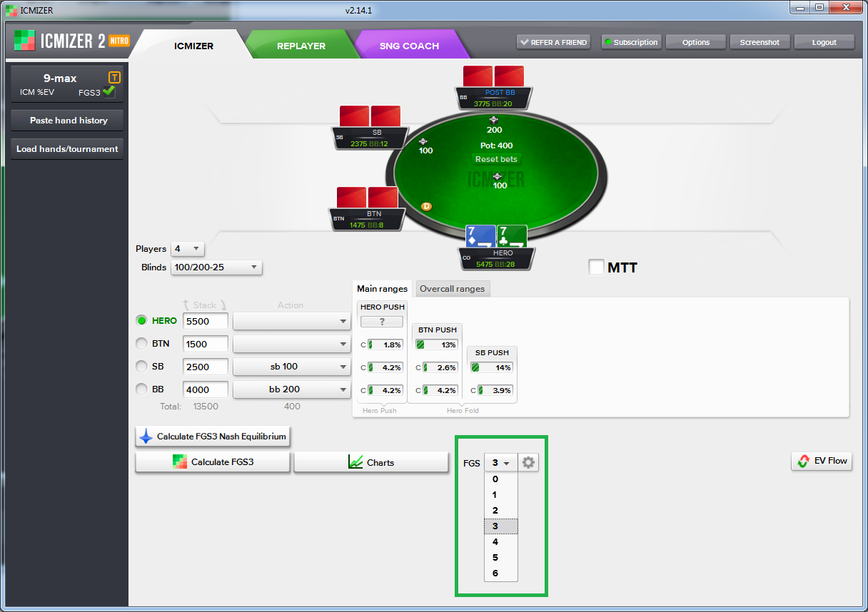868x612 pixels.
Task: Click the 9-max ICM %EV mode panel
Action: 68,84
